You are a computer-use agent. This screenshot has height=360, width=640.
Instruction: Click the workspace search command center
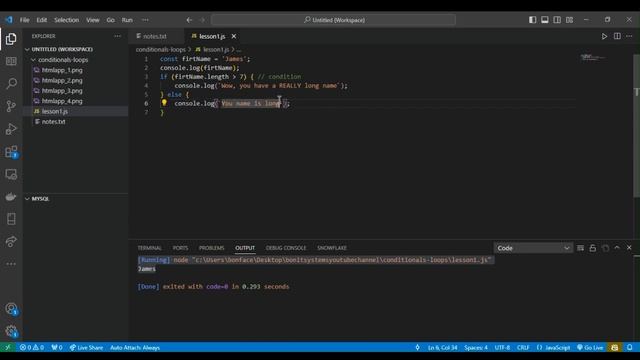coord(333,20)
